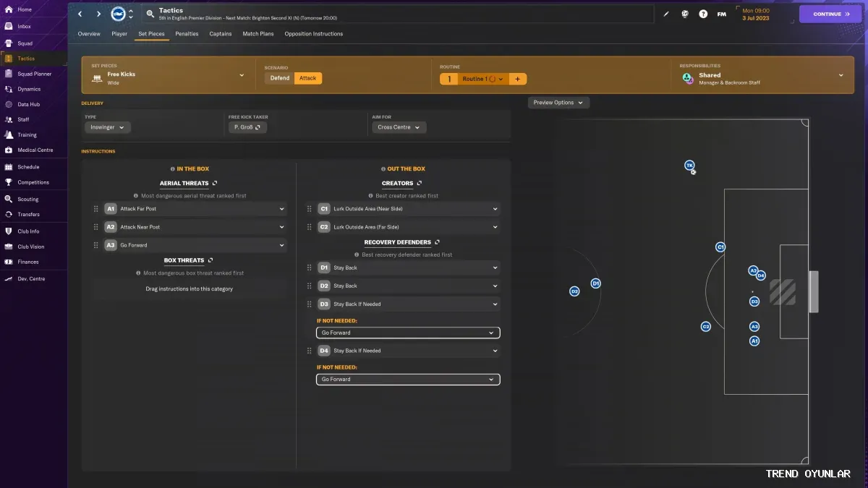Open the help question mark icon

coord(703,14)
